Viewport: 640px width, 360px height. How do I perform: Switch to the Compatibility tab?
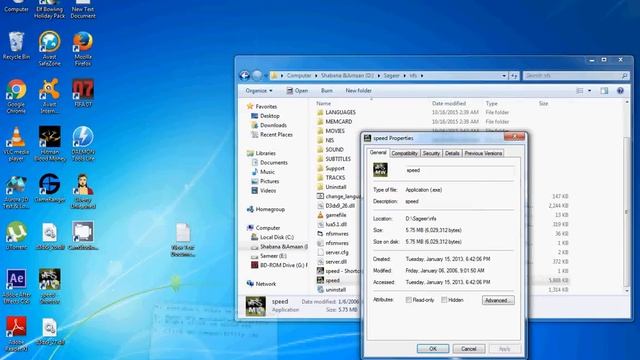[x=404, y=153]
